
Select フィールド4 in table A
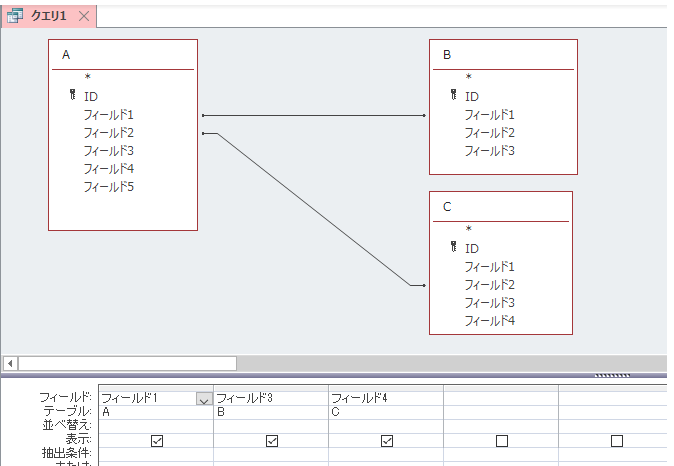click(108, 169)
